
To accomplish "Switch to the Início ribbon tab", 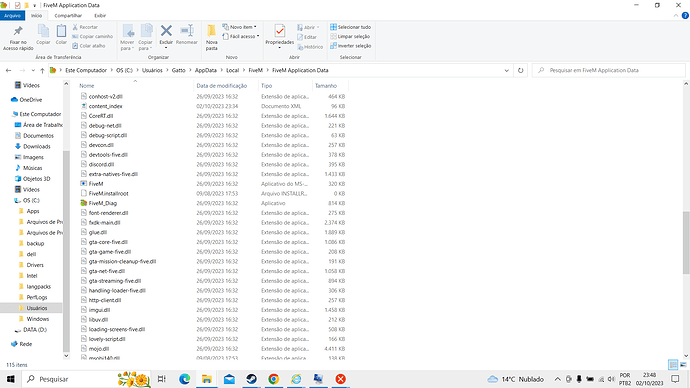I will click(37, 15).
